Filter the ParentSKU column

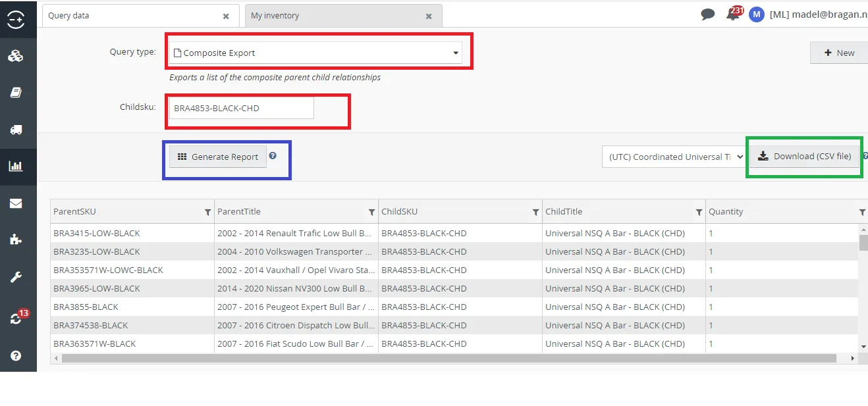coord(208,212)
